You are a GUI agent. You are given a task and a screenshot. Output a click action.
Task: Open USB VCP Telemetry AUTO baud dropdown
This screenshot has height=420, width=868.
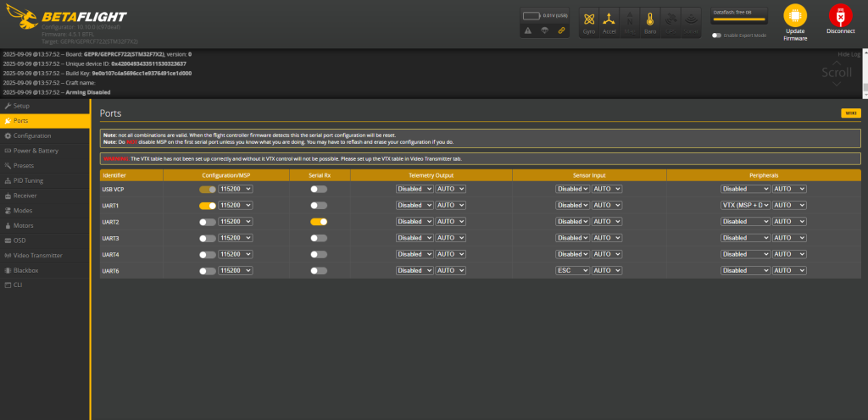(451, 189)
